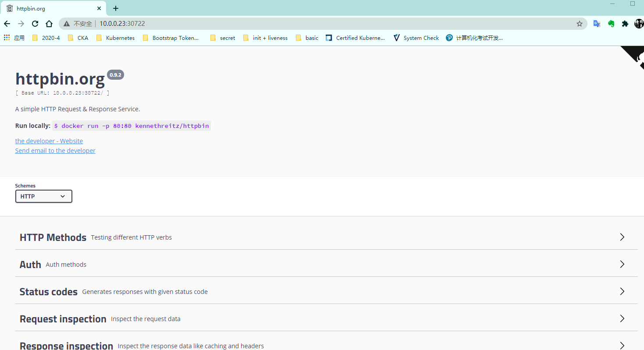Select the httpbin.org browser tab

click(x=53, y=8)
